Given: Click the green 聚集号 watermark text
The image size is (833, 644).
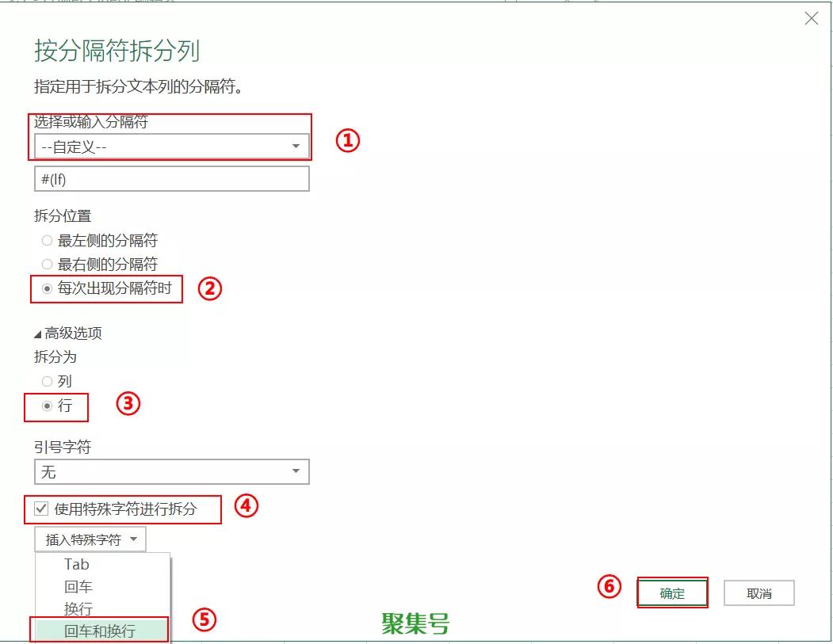Looking at the screenshot, I should click(415, 624).
